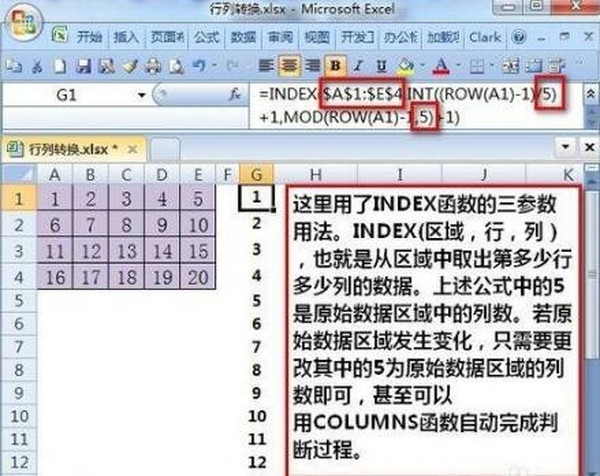The width and height of the screenshot is (600, 476).
Task: Open the Office button menu
Action: (x=24, y=23)
